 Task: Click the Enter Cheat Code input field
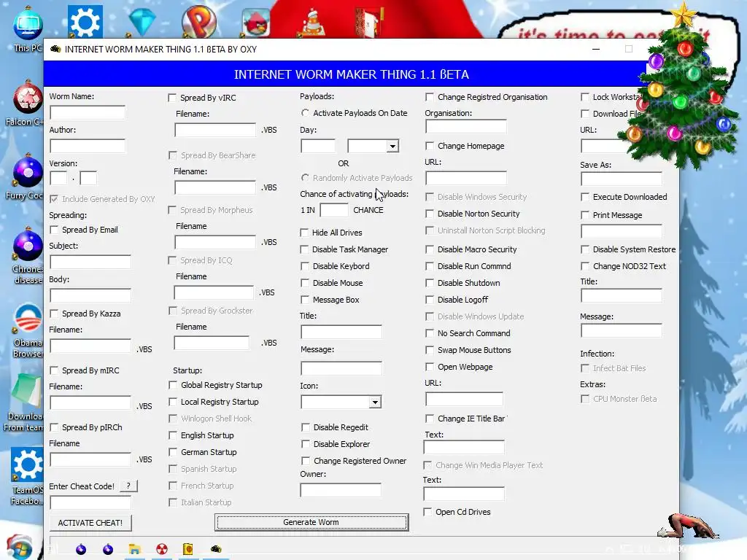[90, 502]
